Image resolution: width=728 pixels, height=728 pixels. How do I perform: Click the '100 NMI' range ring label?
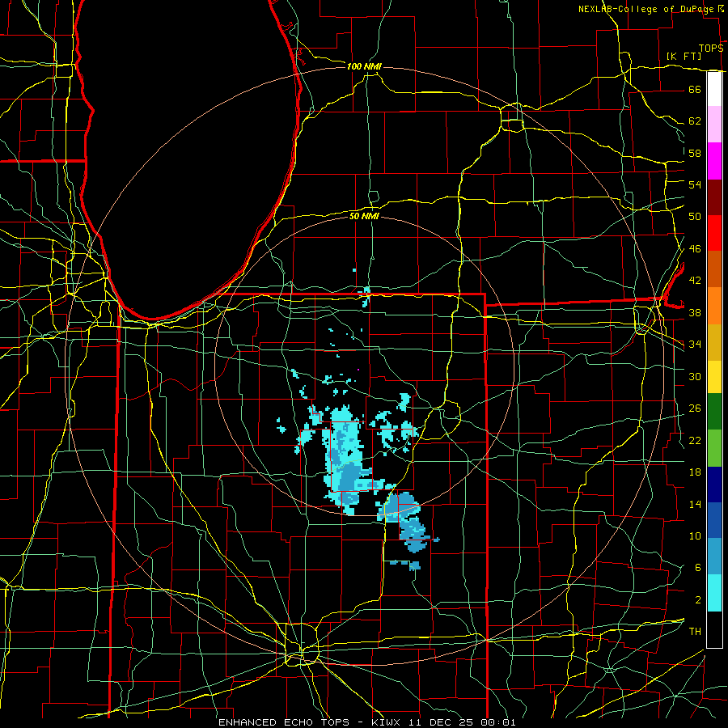pyautogui.click(x=364, y=66)
